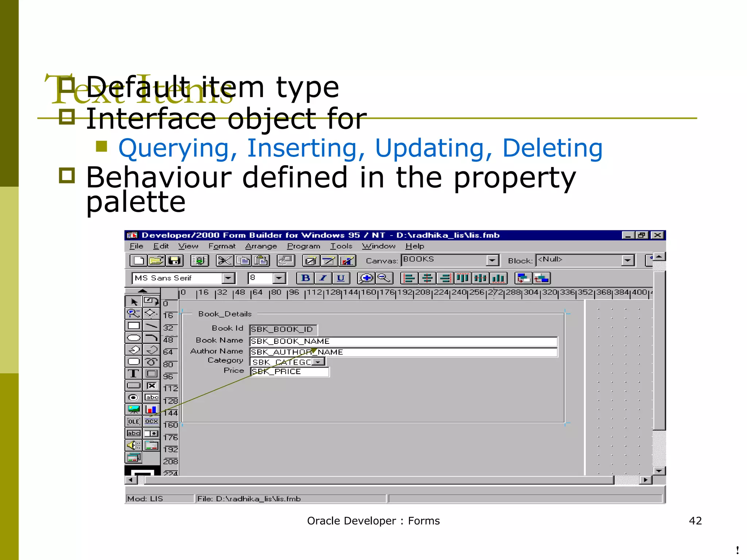Toggle Underline formatting button
The image size is (747, 560).
click(341, 278)
